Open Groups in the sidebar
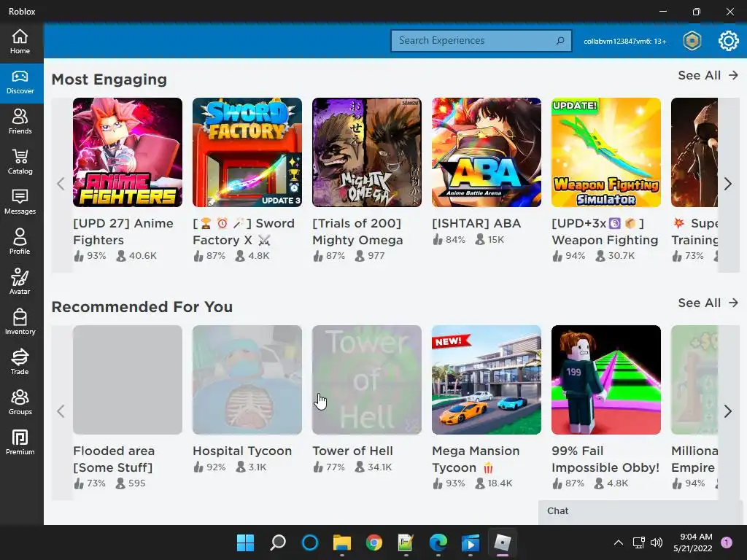The height and width of the screenshot is (560, 747). pos(20,402)
